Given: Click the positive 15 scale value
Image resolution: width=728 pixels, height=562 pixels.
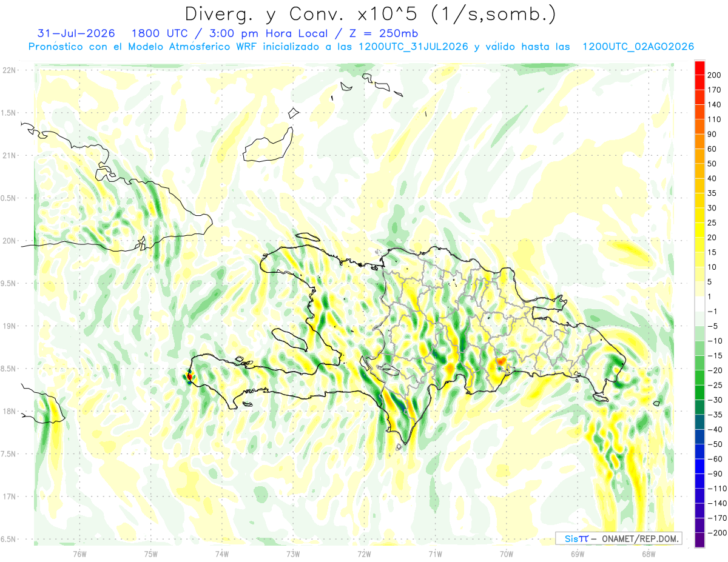Looking at the screenshot, I should click(x=712, y=252).
